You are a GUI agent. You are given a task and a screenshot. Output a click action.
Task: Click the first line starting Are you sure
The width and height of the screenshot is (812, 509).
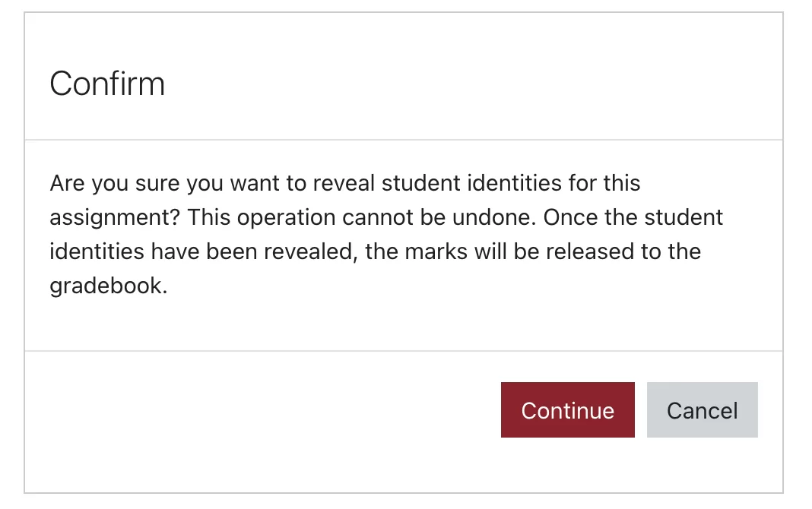point(345,183)
